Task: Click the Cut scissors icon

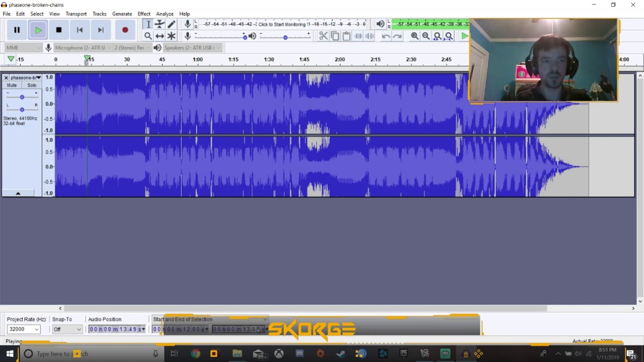Action: point(323,36)
